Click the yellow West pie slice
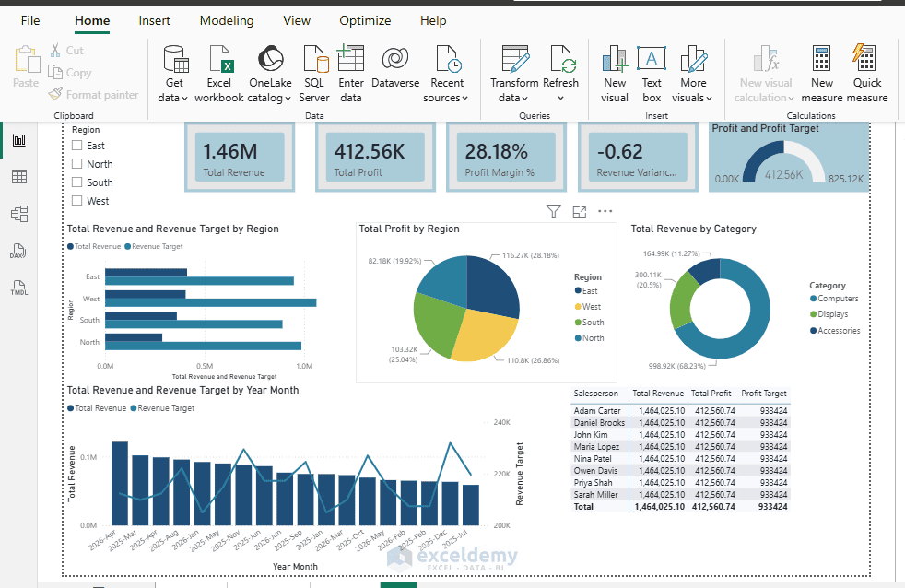 click(x=484, y=335)
